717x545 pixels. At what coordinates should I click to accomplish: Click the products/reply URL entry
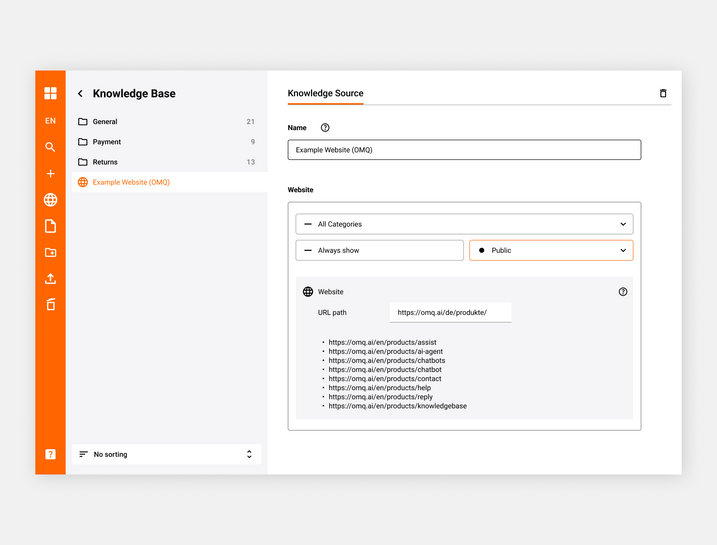pyautogui.click(x=380, y=397)
